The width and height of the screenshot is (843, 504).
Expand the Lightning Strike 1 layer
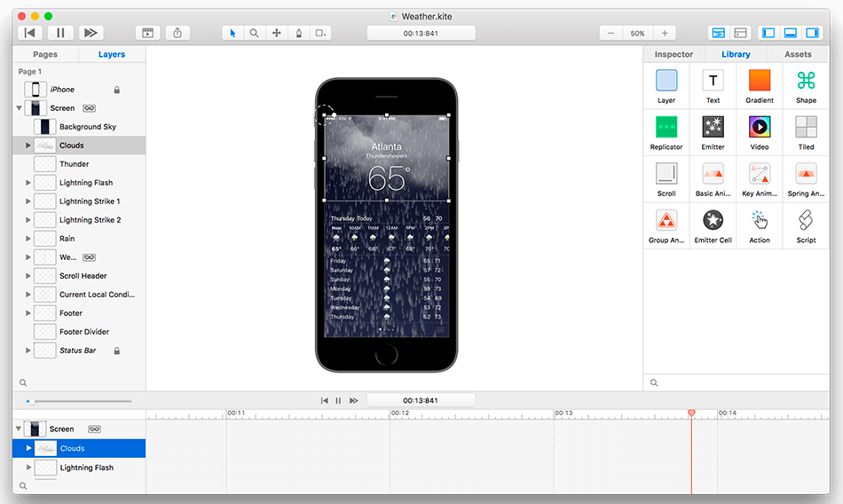click(28, 201)
